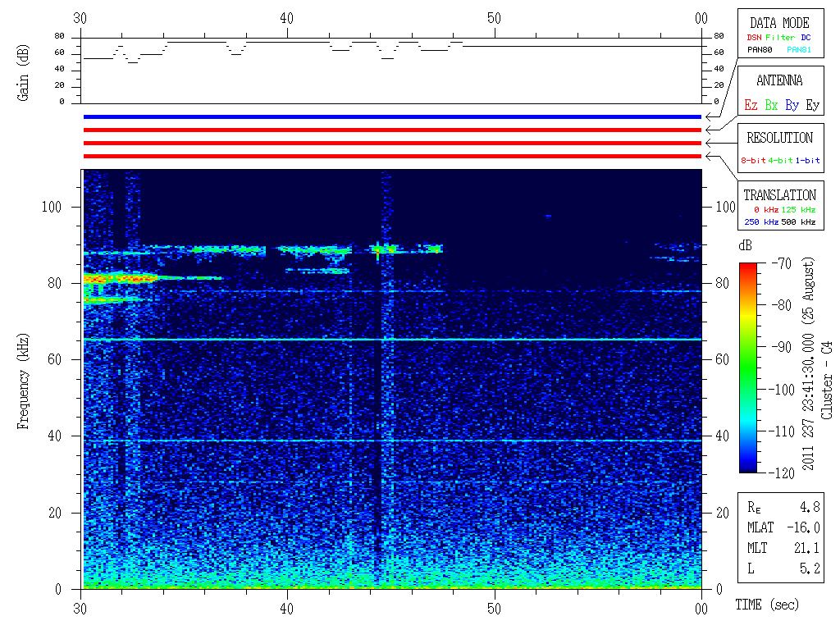This screenshot has width=840, height=630.
Task: Click the red translation indicator bar
Action: pyautogui.click(x=392, y=157)
